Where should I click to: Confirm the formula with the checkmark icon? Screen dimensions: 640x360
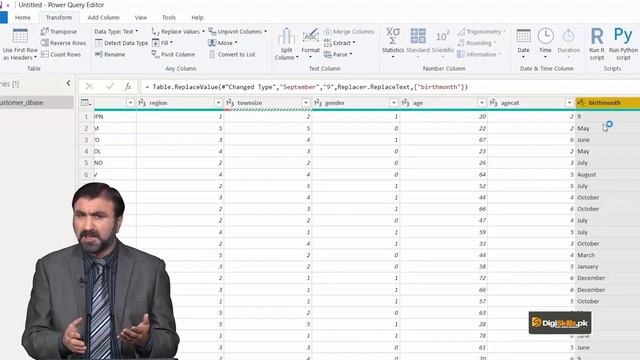click(110, 87)
